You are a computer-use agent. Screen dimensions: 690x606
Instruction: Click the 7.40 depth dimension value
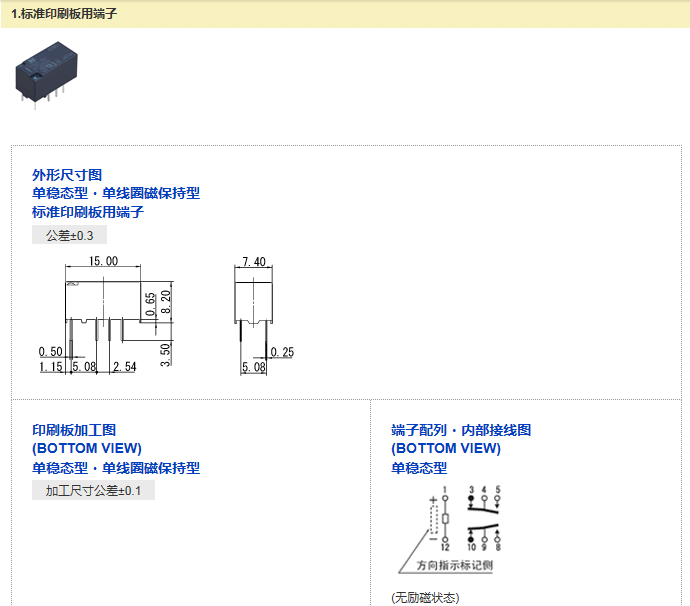point(254,262)
